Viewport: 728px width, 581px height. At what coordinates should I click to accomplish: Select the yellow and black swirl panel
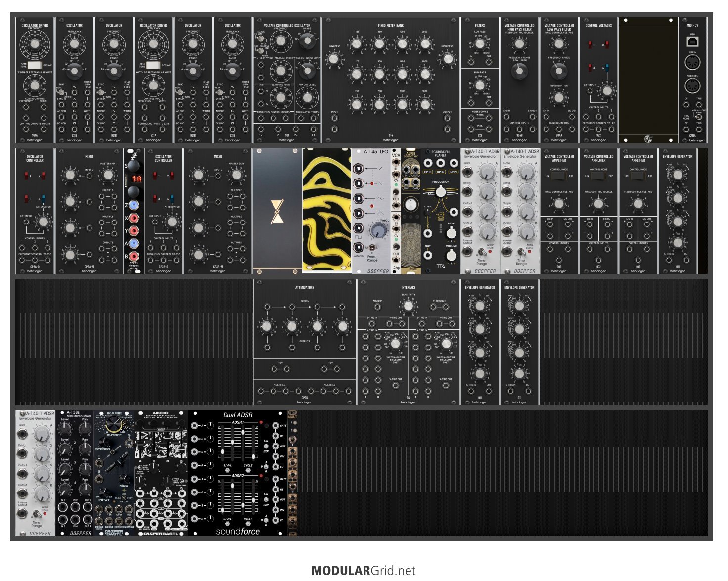coord(326,211)
